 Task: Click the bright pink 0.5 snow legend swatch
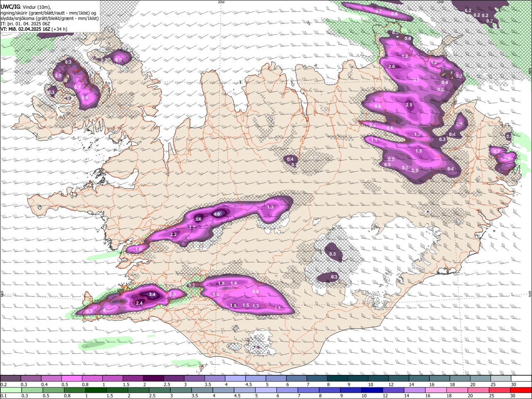click(72, 378)
